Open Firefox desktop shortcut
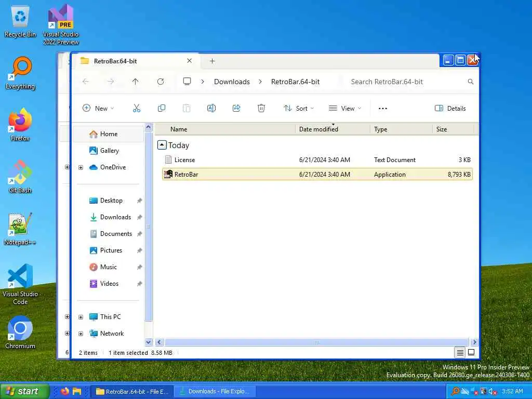Image resolution: width=532 pixels, height=399 pixels. point(20,125)
